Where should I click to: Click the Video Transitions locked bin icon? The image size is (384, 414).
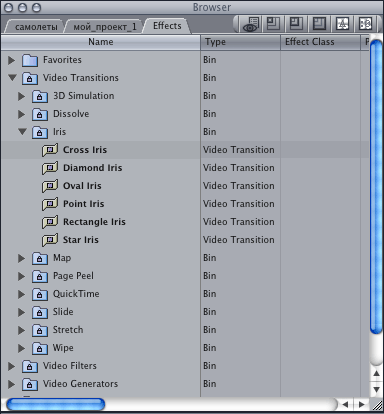coord(30,78)
